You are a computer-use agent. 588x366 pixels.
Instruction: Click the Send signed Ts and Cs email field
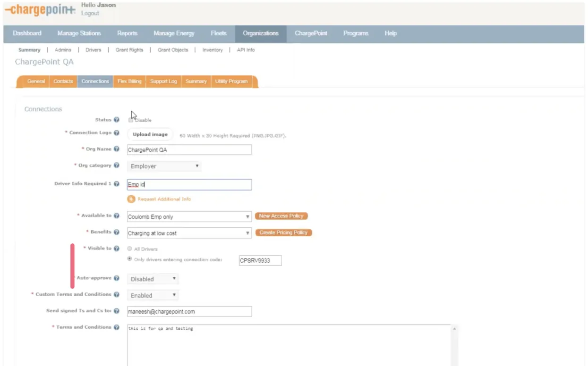point(189,312)
